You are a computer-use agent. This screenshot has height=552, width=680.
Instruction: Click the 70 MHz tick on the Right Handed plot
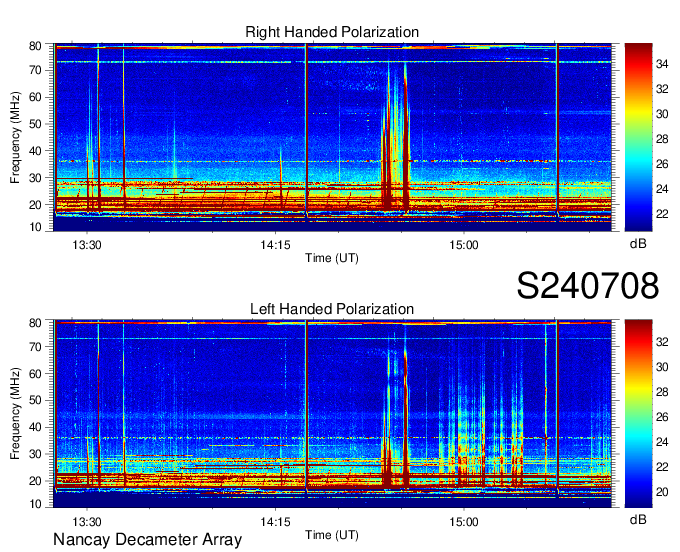click(x=35, y=70)
